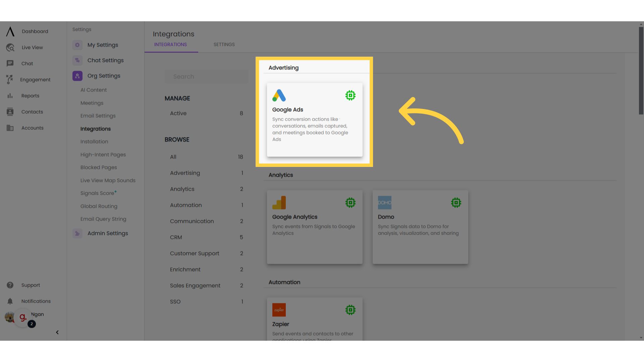Click the Domo logo
The height and width of the screenshot is (362, 644).
pos(385,203)
